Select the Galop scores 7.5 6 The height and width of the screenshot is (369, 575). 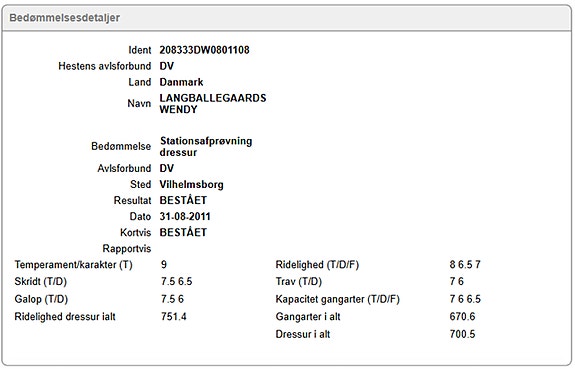pos(172,299)
